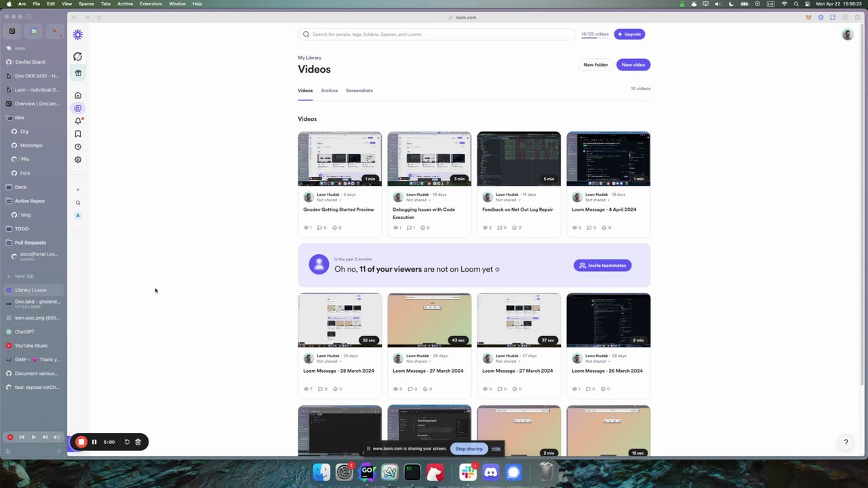Pause the Loom recording
The image size is (868, 488).
94,442
